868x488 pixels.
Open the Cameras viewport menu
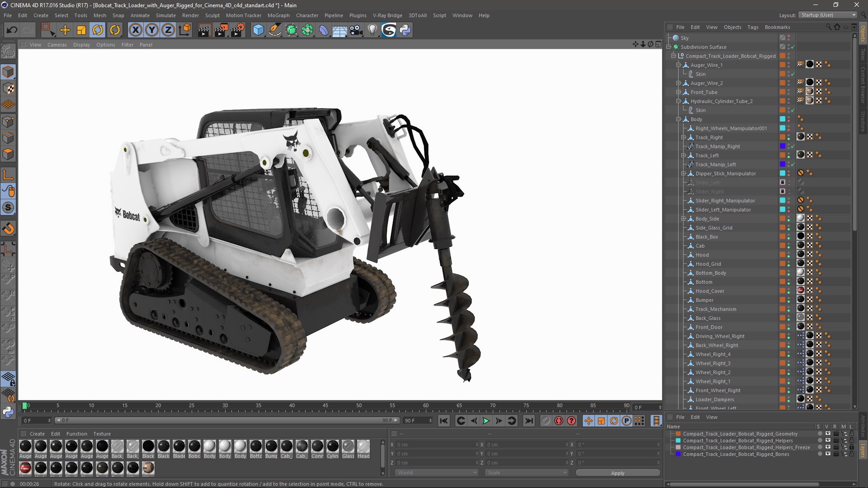(x=57, y=45)
